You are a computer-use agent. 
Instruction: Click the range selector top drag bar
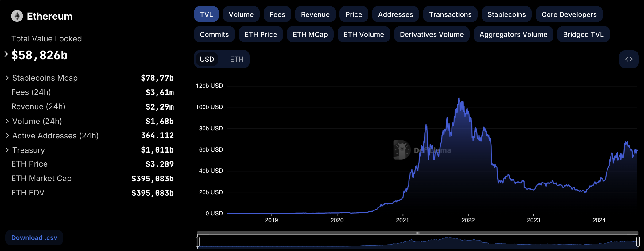(418, 233)
